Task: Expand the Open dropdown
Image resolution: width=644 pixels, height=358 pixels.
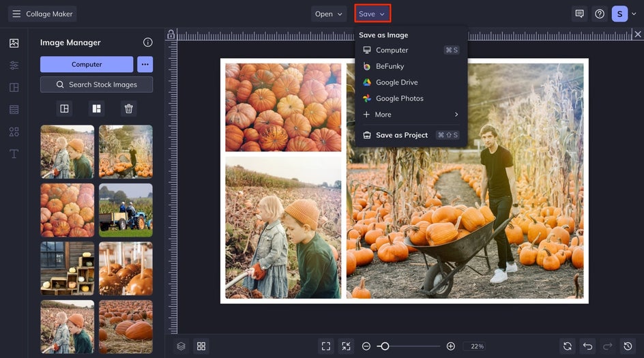Action: tap(329, 14)
